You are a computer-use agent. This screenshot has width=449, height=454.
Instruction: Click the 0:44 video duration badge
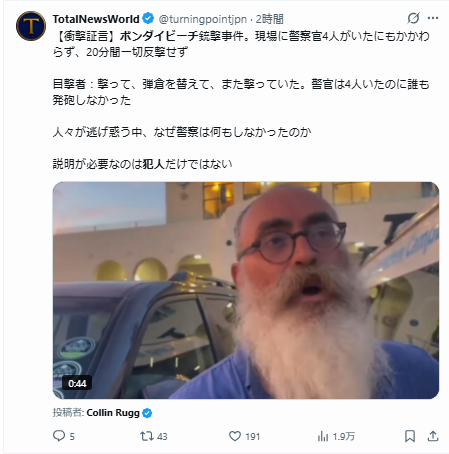click(77, 383)
